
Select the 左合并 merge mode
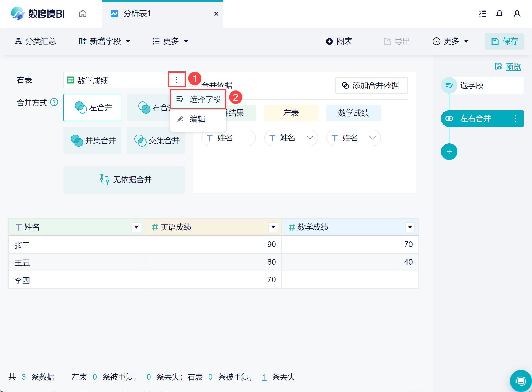92,108
